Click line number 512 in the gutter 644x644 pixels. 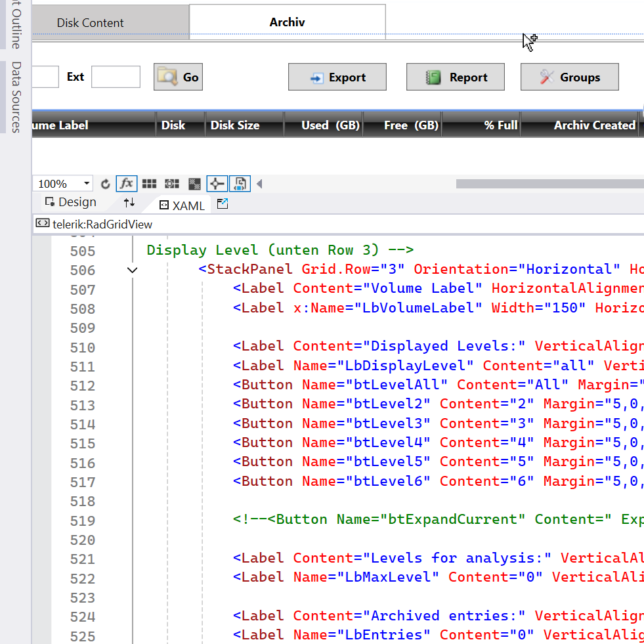point(83,386)
